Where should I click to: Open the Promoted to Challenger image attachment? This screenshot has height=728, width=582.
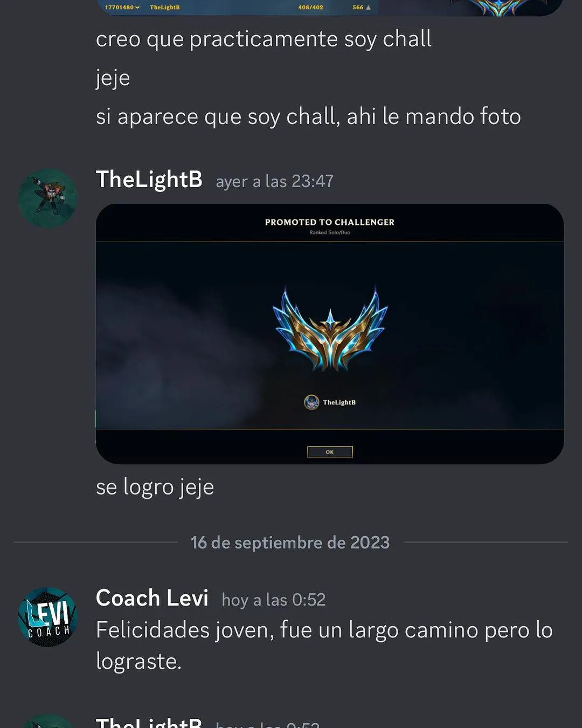point(330,334)
